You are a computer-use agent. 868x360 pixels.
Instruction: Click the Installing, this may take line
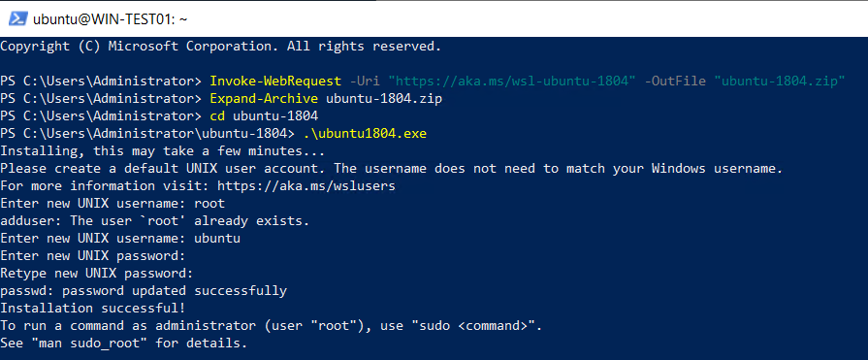pyautogui.click(x=162, y=151)
